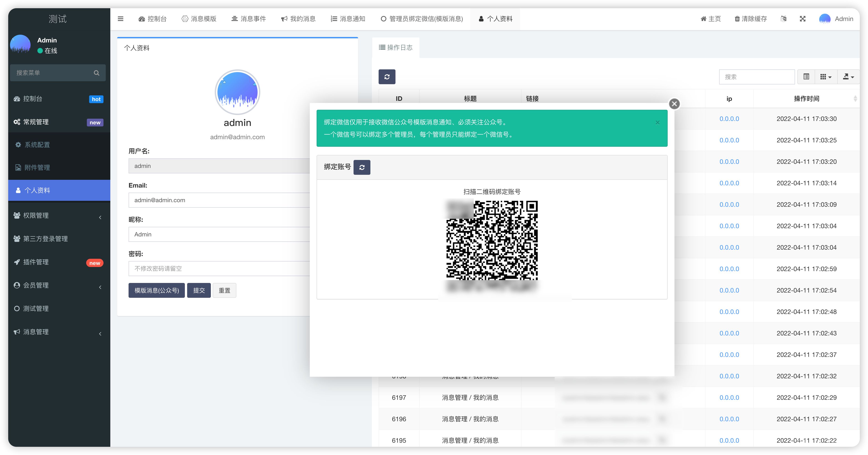
Task: Open the columns grid dropdown
Action: pos(826,77)
